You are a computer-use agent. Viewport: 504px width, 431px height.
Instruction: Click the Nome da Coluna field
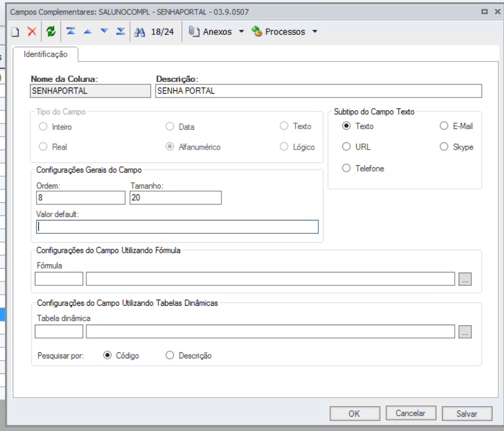coord(90,91)
